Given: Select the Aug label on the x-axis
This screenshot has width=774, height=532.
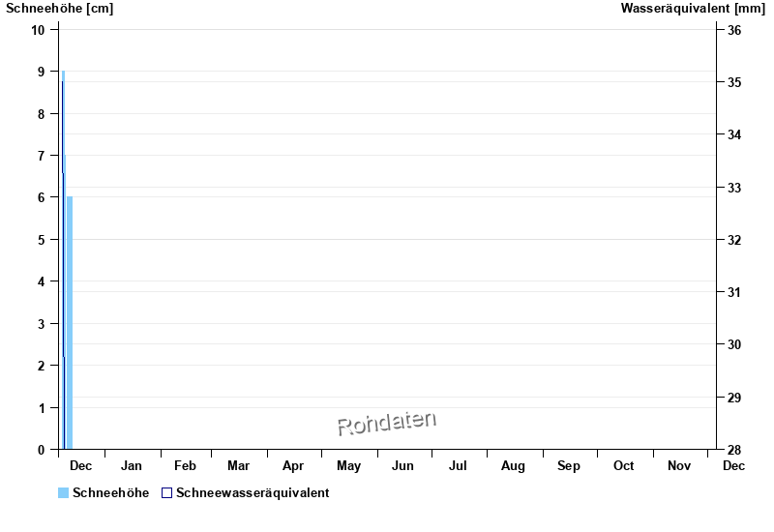Looking at the screenshot, I should click(x=513, y=466).
